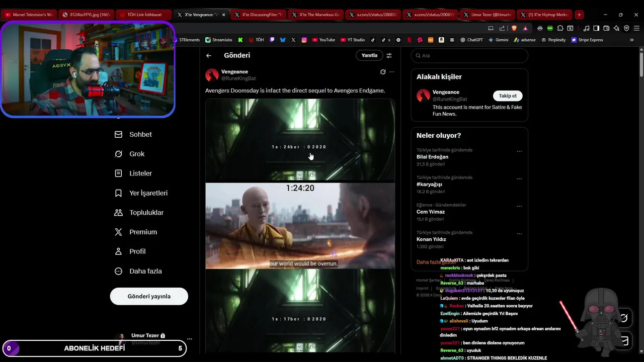
Task: Open Profil in the sidebar
Action: point(130,251)
